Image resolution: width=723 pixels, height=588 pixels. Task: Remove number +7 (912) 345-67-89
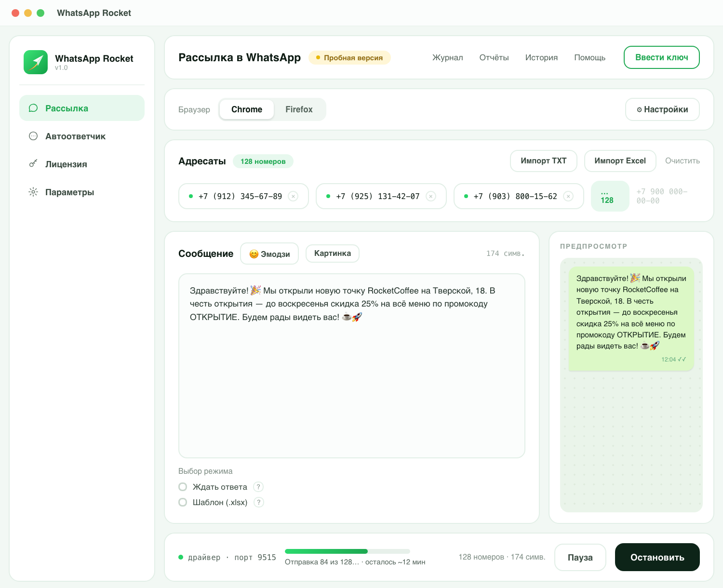coord(293,196)
